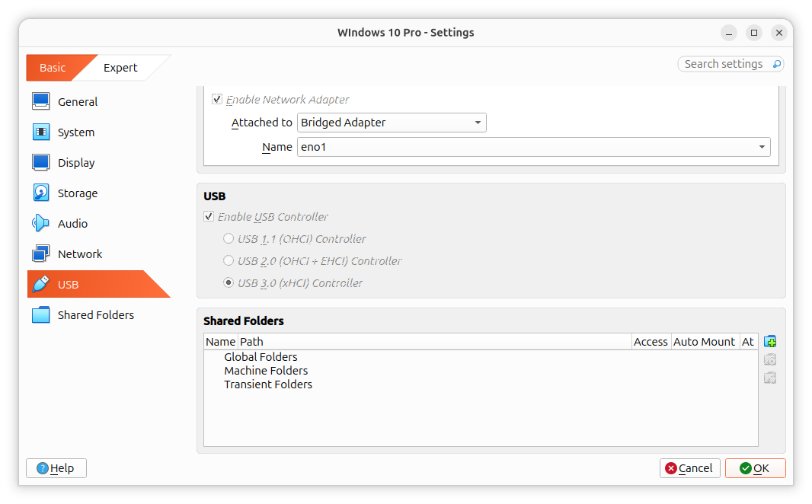
Task: Click the magnifier icon in search settings
Action: [x=777, y=64]
